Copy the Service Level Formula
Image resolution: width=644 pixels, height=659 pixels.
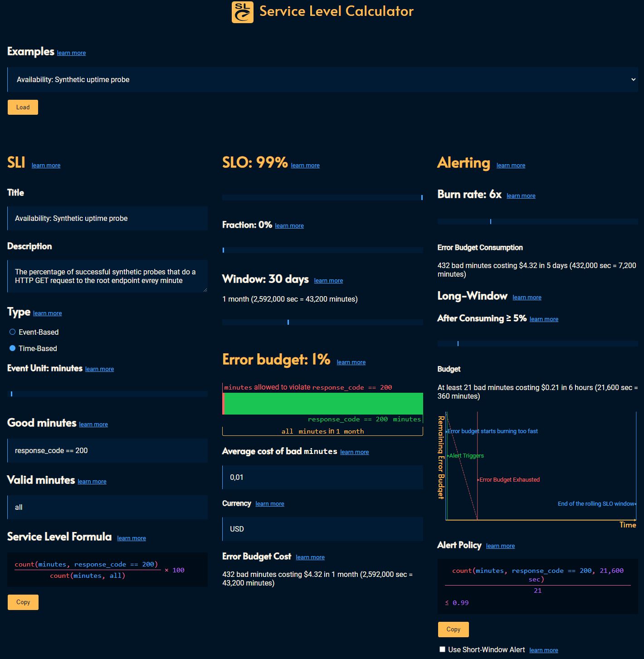click(x=23, y=602)
